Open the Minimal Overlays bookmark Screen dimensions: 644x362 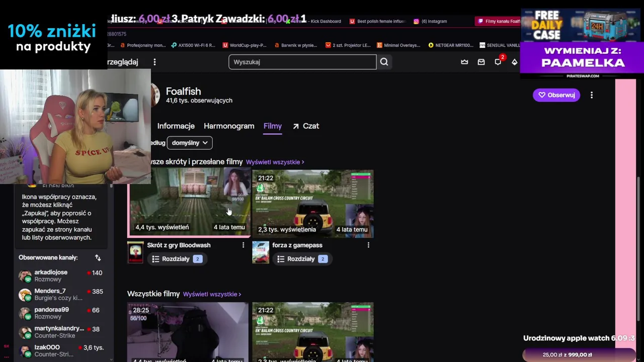pyautogui.click(x=398, y=45)
